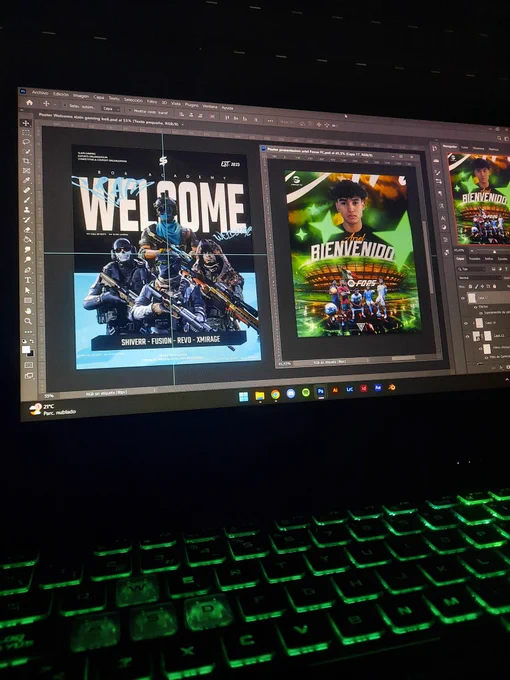Click the 55% zoom field in status bar
Screen dimensions: 510x680
coord(49,396)
